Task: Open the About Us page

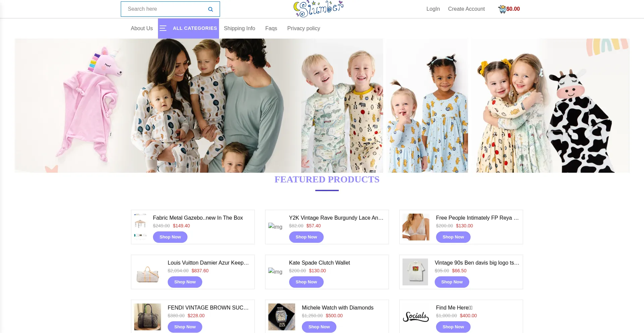Action: [142, 29]
